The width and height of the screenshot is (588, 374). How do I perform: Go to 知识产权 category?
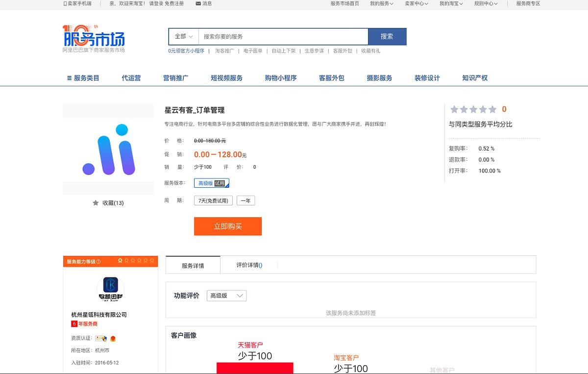pyautogui.click(x=475, y=78)
